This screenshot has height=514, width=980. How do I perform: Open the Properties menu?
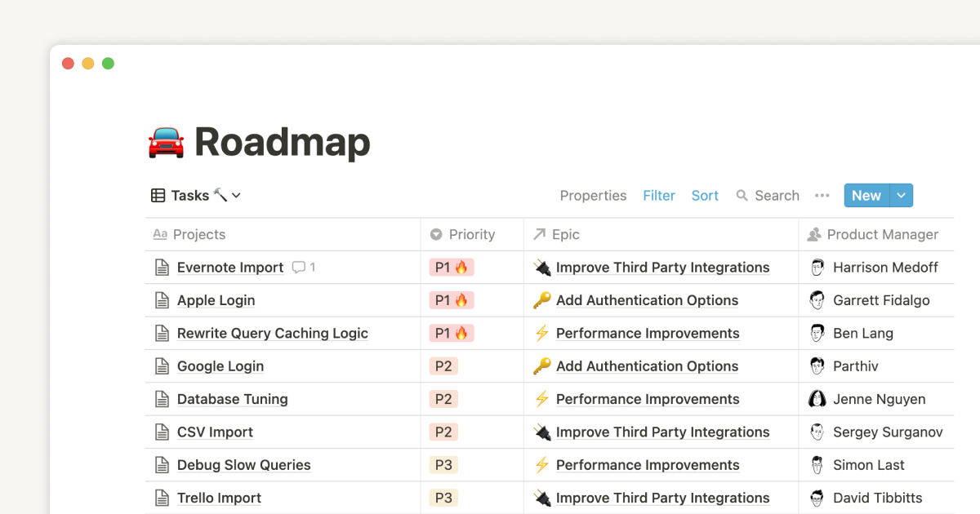[593, 196]
